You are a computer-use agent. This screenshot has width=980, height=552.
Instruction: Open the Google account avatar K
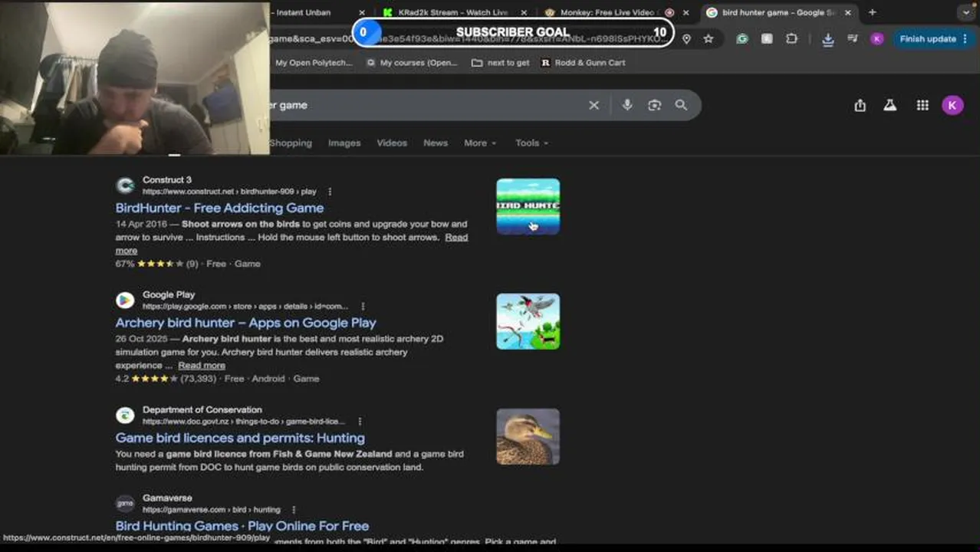[x=952, y=106]
